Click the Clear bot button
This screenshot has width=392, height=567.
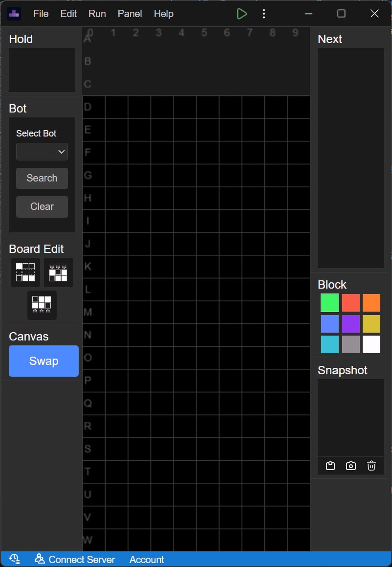42,206
